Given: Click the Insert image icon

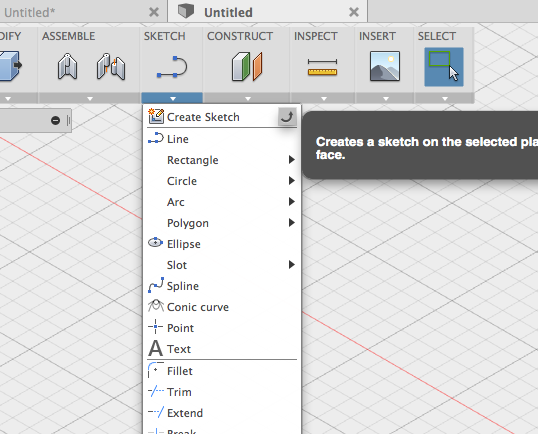Looking at the screenshot, I should point(385,66).
